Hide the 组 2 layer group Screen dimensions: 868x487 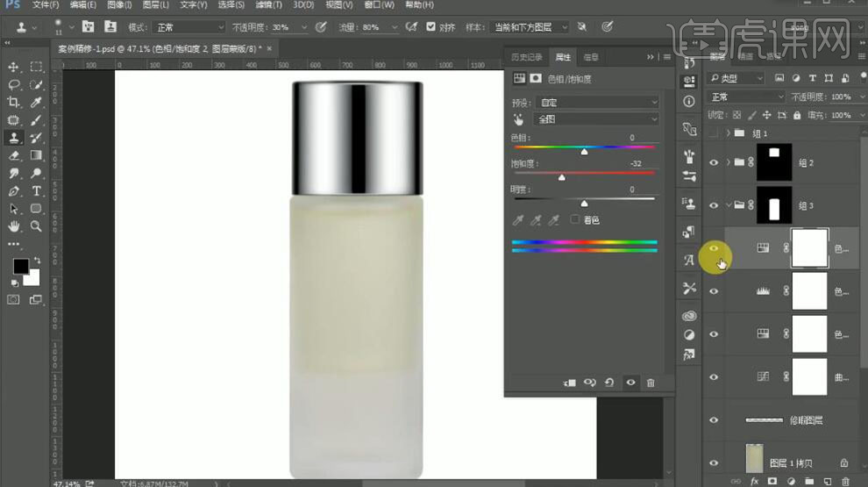pos(714,163)
